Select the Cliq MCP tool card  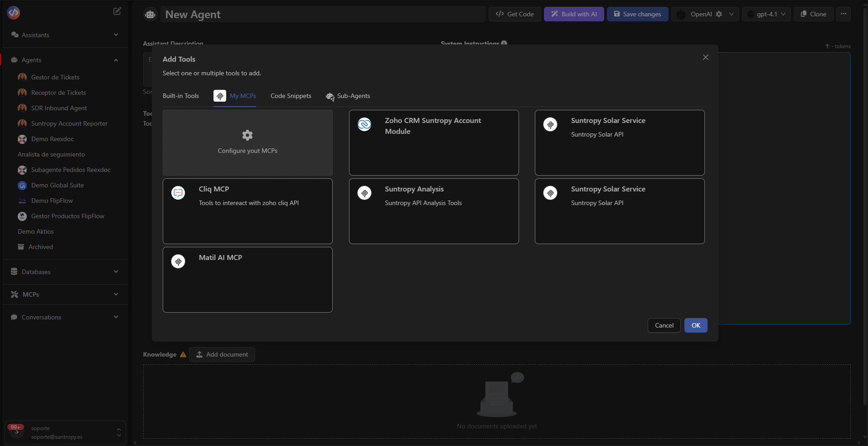pos(247,211)
